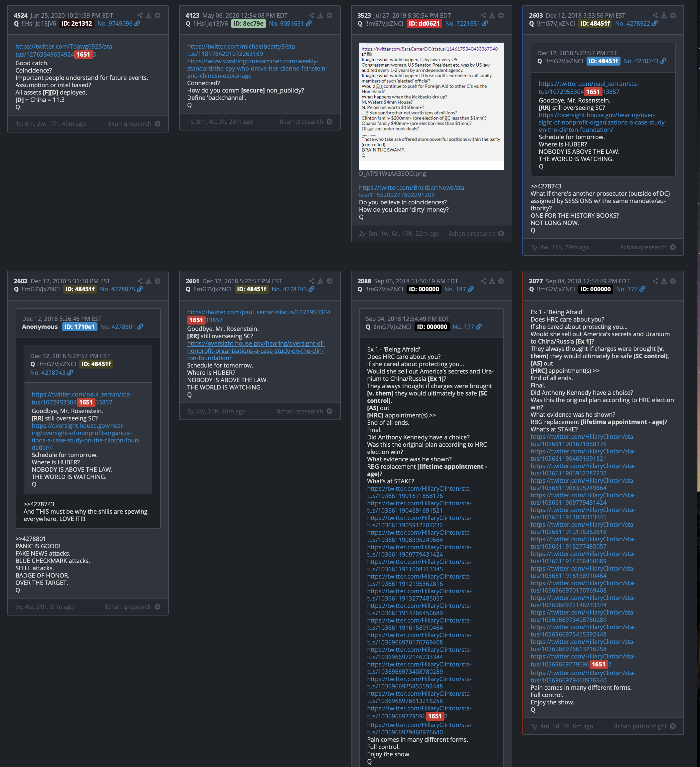Open post 2077 with the arrow circle icon

(x=673, y=281)
